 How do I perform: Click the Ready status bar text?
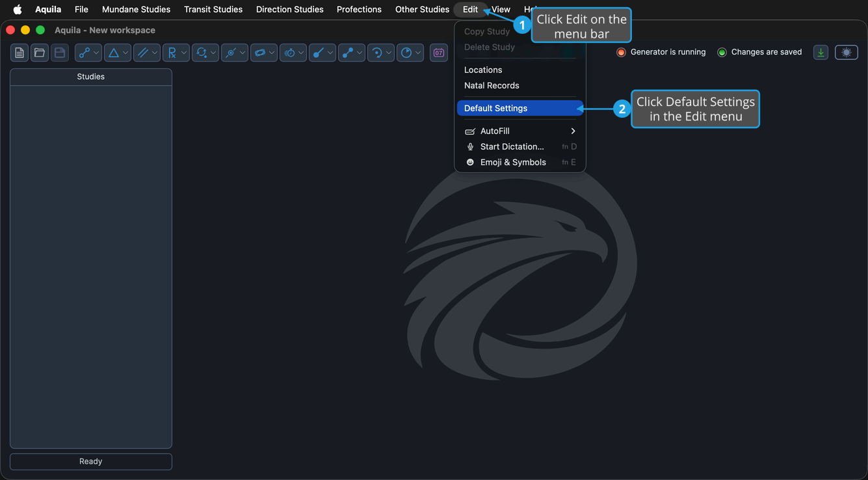point(91,461)
